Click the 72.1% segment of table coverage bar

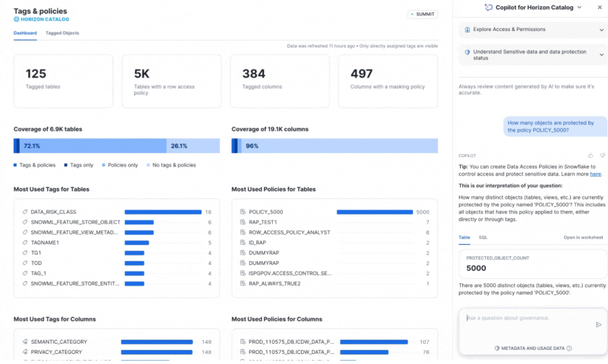pos(93,146)
